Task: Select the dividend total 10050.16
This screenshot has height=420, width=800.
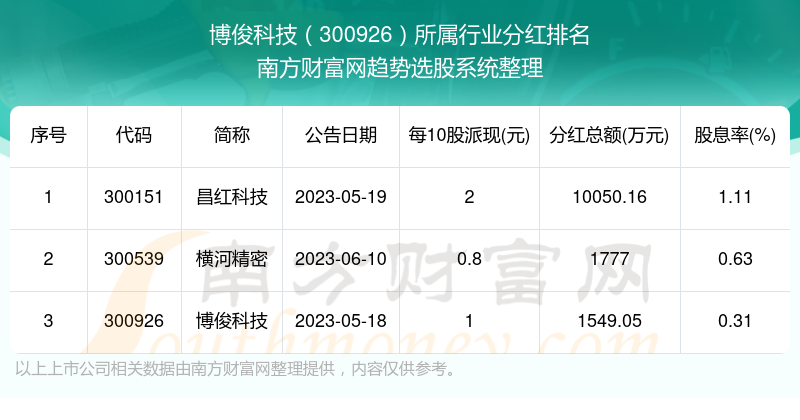Action: tap(609, 197)
